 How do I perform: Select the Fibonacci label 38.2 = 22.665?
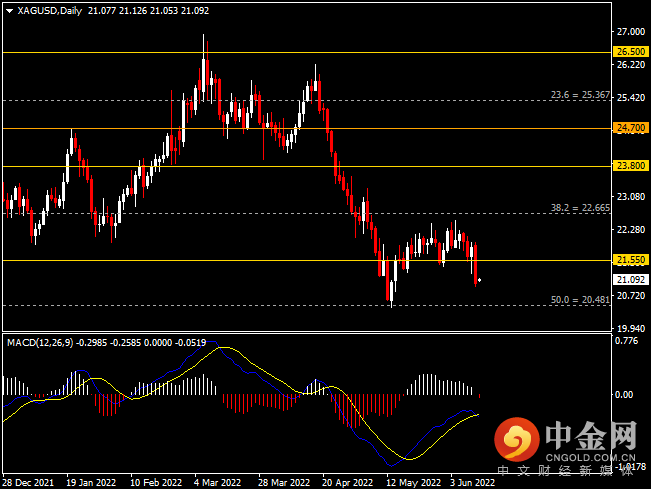(580, 208)
